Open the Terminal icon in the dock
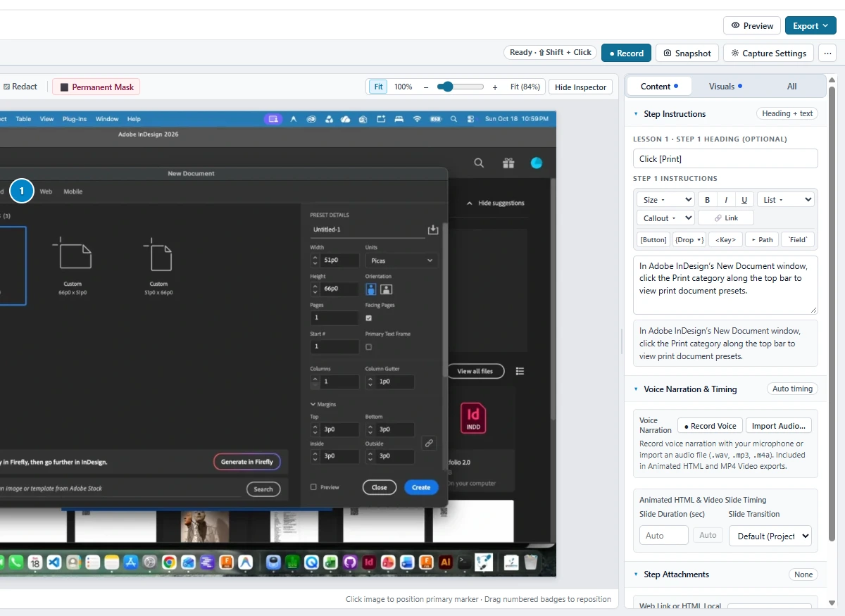 (464, 562)
